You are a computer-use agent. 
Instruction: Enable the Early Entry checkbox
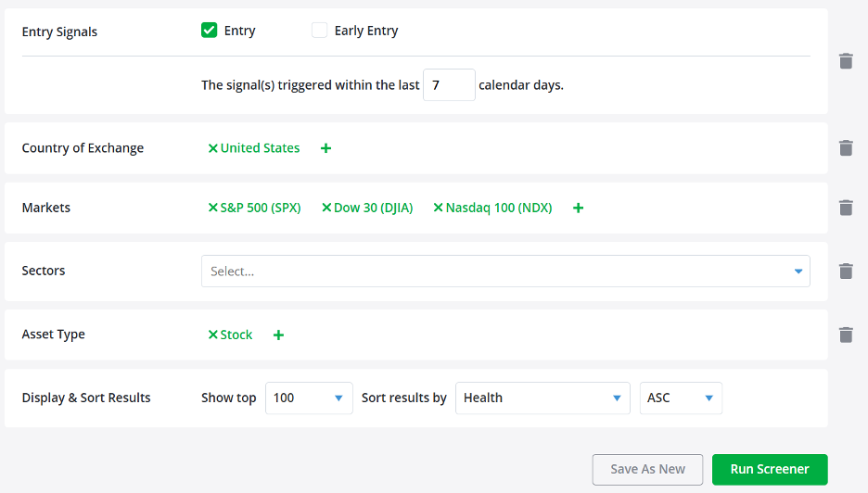(x=319, y=30)
